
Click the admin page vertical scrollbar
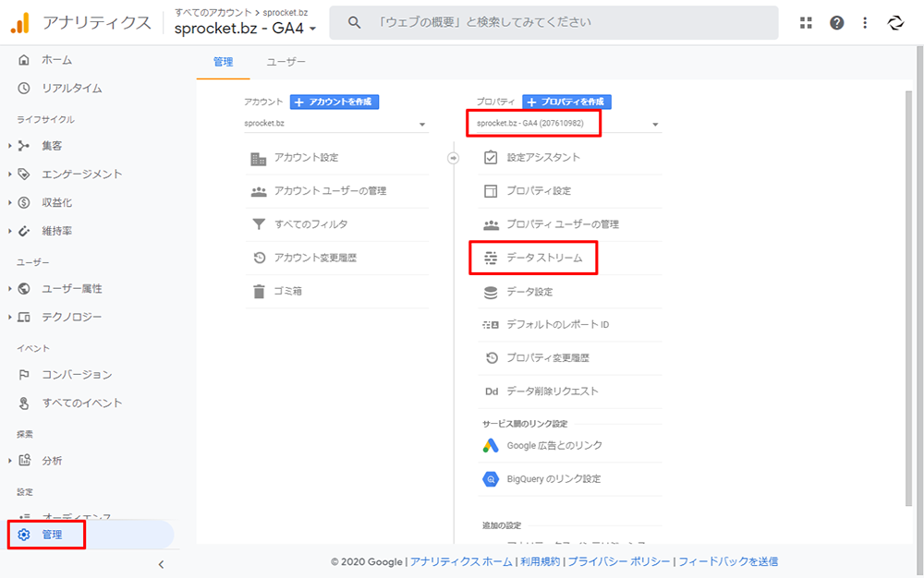click(908, 297)
